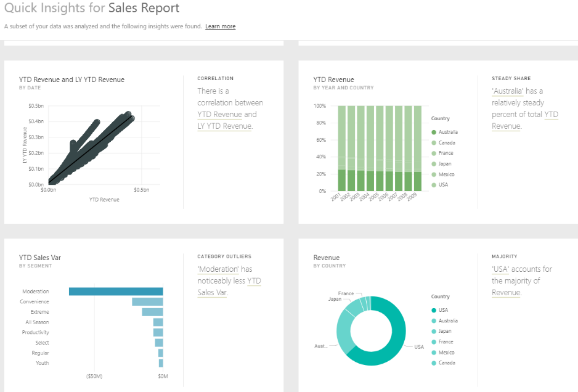The width and height of the screenshot is (578, 392).
Task: Open the Learn more link
Action: point(220,27)
